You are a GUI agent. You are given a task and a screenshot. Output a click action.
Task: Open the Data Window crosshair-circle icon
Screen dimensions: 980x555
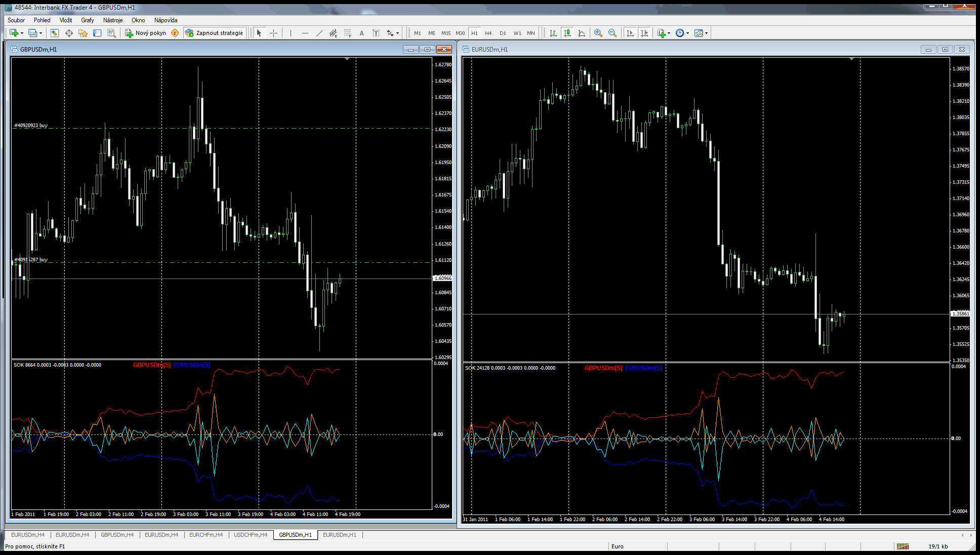(x=69, y=33)
